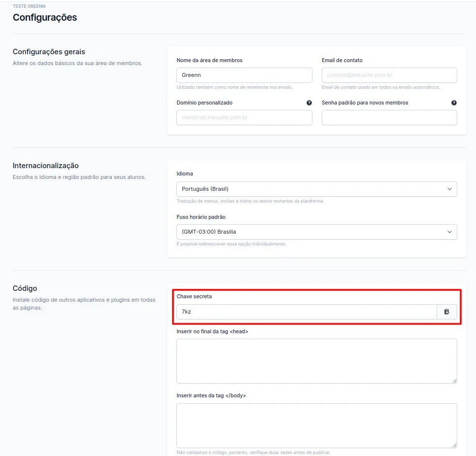Click the 'É possível sobrescrever essa opção' hint
The height and width of the screenshot is (456, 476).
click(x=231, y=244)
